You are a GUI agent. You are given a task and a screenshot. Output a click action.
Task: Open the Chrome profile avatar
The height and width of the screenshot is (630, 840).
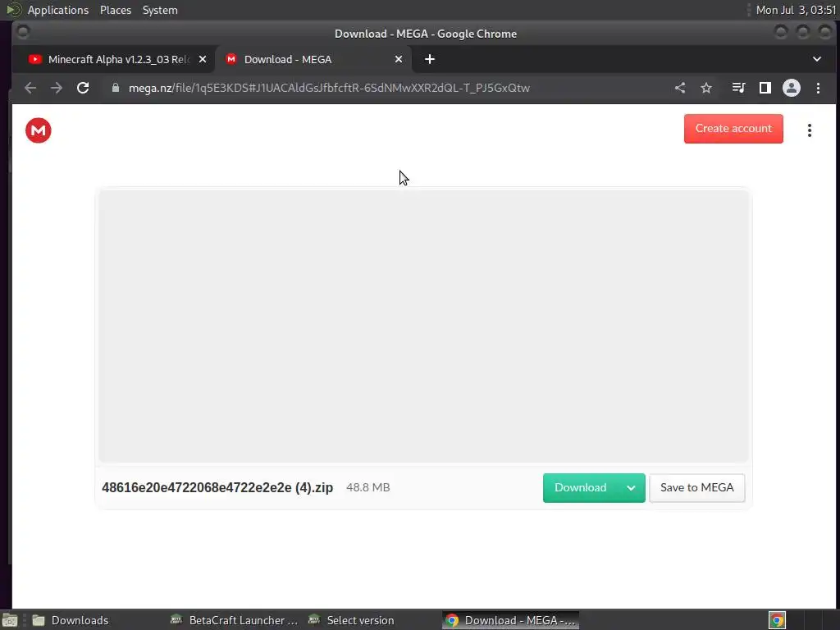(792, 88)
